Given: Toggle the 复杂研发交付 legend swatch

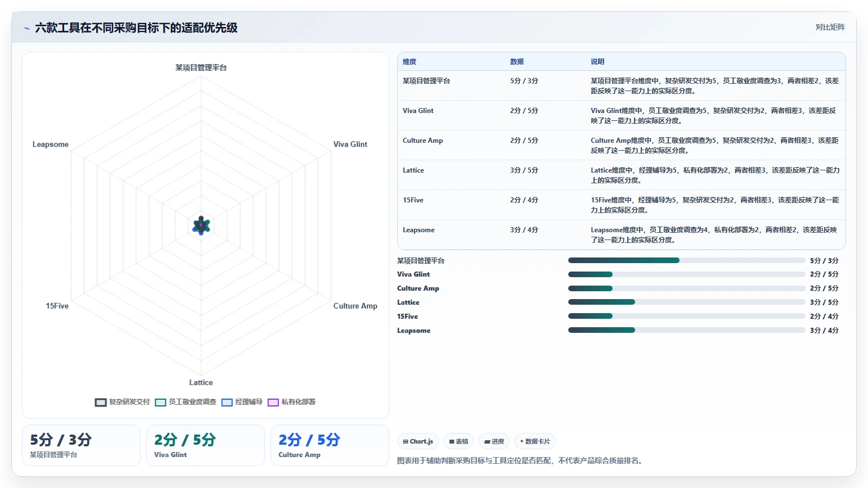Looking at the screenshot, I should click(x=101, y=403).
